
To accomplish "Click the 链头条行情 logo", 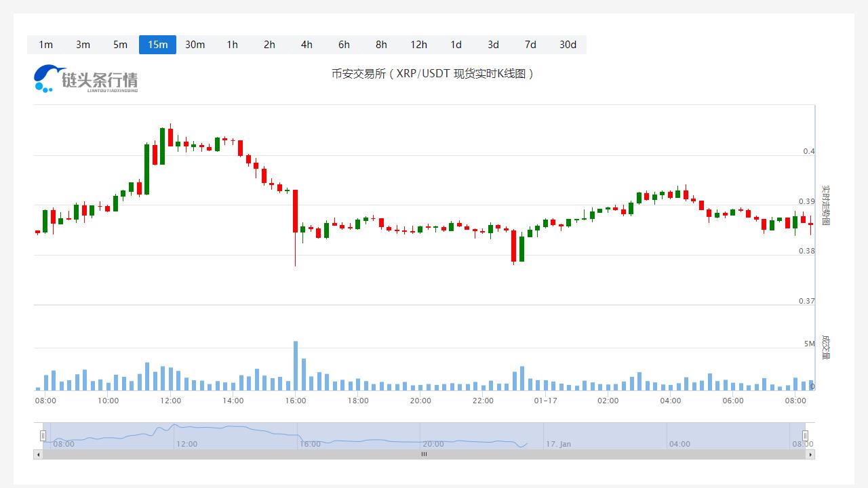I will click(86, 79).
